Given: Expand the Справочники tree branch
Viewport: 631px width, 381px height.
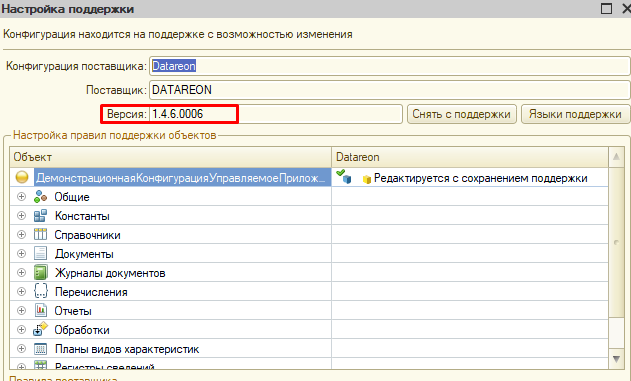Looking at the screenshot, I should coord(21,235).
